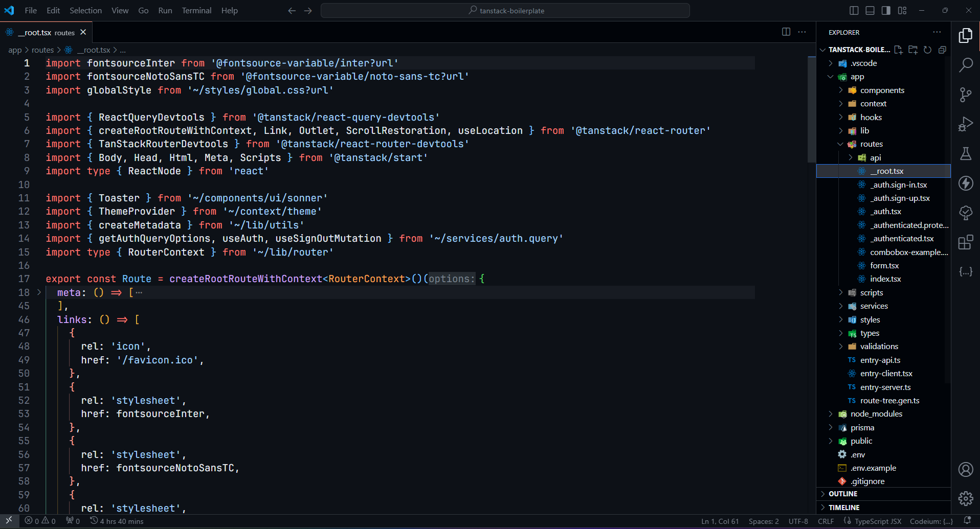The height and width of the screenshot is (529, 980).
Task: Open the Explorer view in activity bar
Action: (966, 35)
